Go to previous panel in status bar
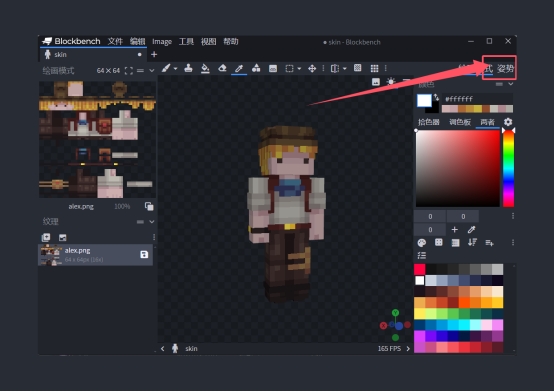This screenshot has height=392, width=554. pyautogui.click(x=163, y=349)
